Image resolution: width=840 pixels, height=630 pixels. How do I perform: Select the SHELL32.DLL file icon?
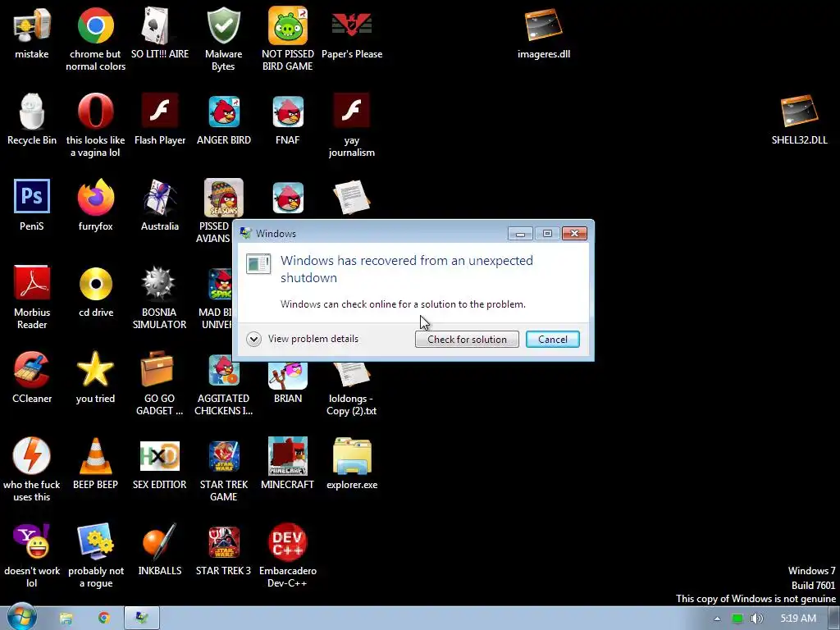point(799,112)
